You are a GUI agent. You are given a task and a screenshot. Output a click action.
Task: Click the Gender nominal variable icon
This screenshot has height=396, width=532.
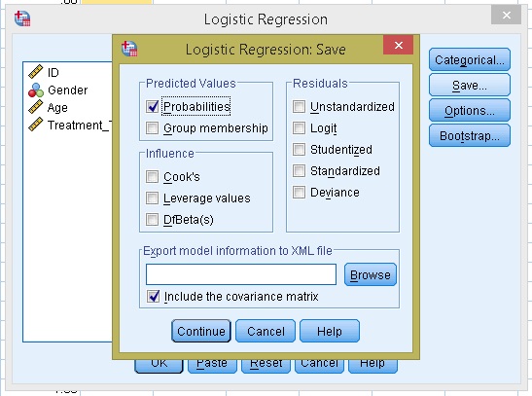(36, 90)
